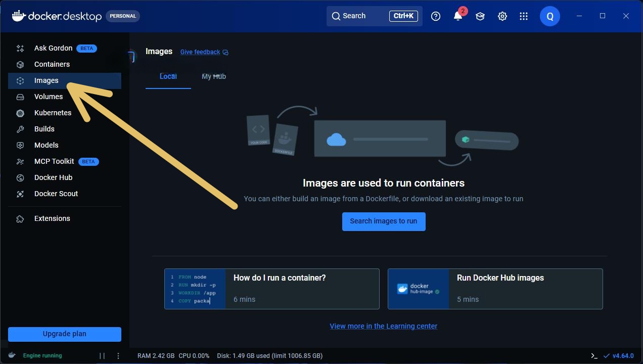Open How do I run a container card
This screenshot has width=643, height=364.
272,289
